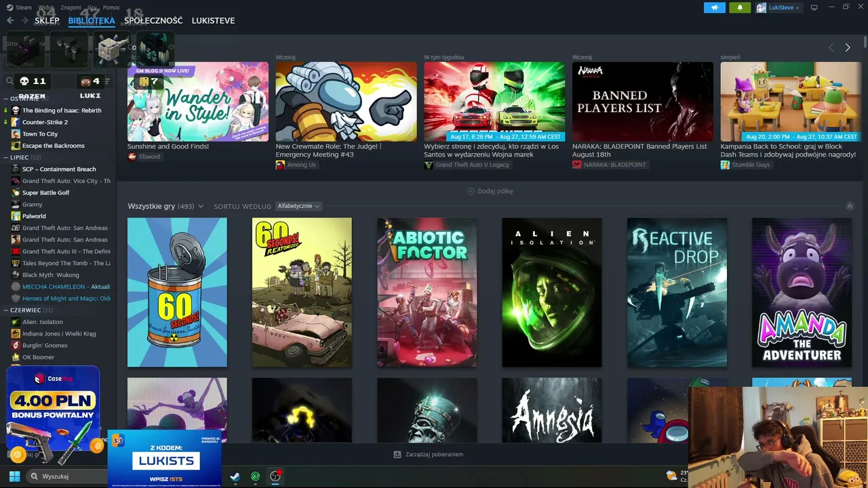
Task: Show previous news items with left chevron
Action: pos(831,47)
